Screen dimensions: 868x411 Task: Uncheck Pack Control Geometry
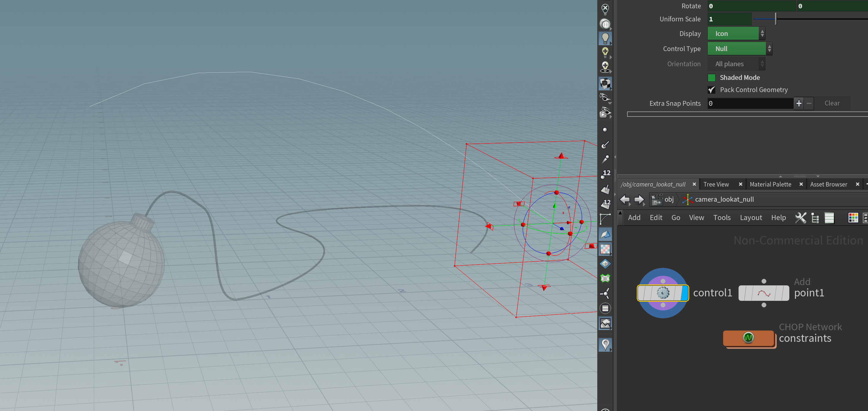(x=711, y=90)
